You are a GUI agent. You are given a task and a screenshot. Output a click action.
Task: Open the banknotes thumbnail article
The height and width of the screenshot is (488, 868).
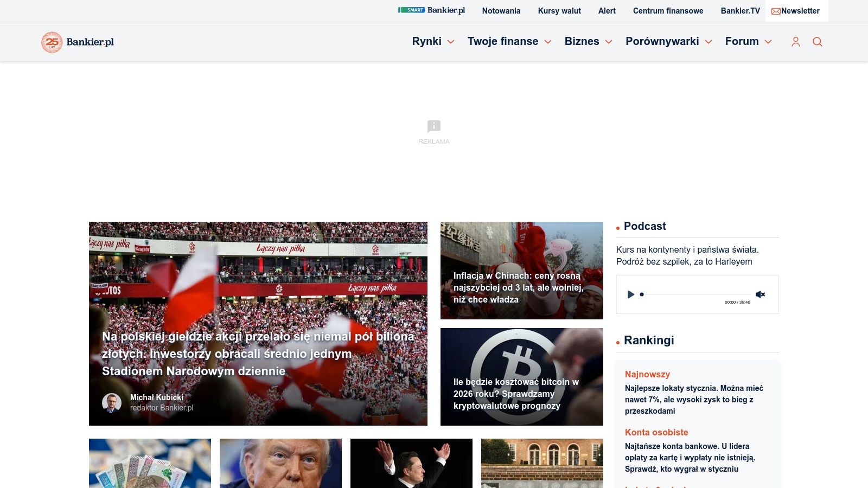click(150, 463)
